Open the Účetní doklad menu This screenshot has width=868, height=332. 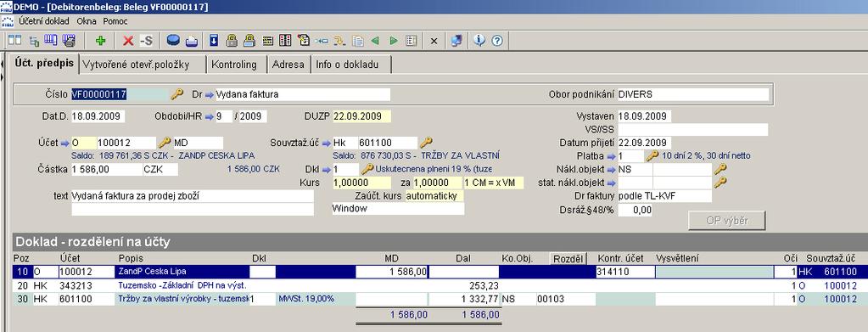[x=44, y=21]
